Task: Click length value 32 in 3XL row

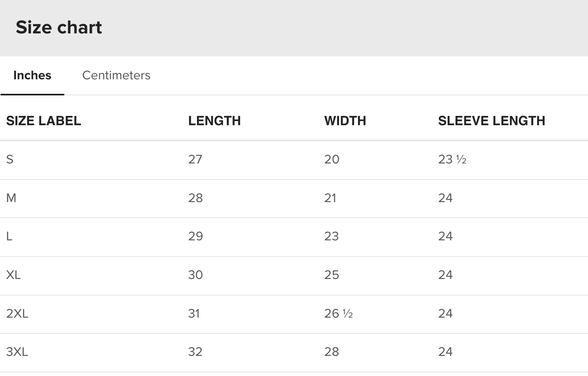Action: coord(195,352)
